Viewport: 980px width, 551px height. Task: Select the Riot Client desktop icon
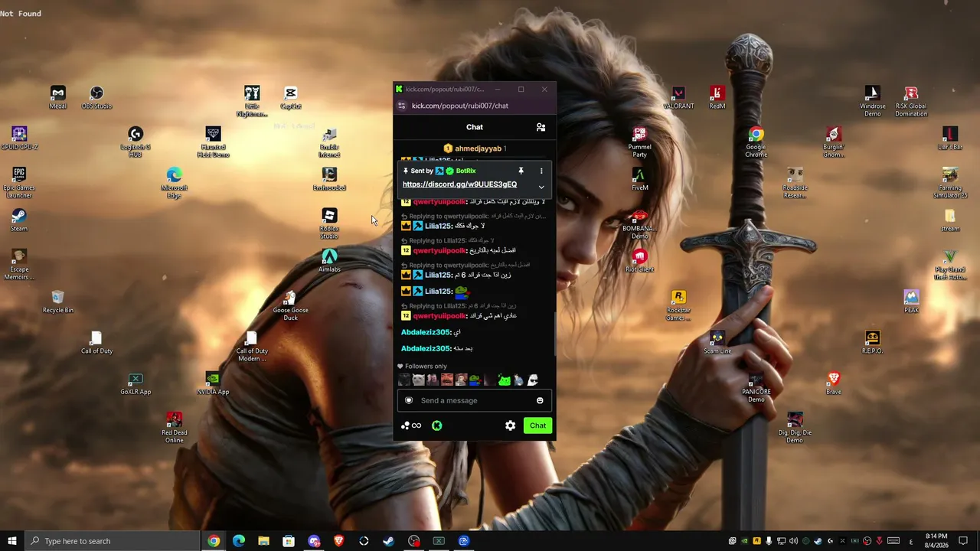point(639,261)
